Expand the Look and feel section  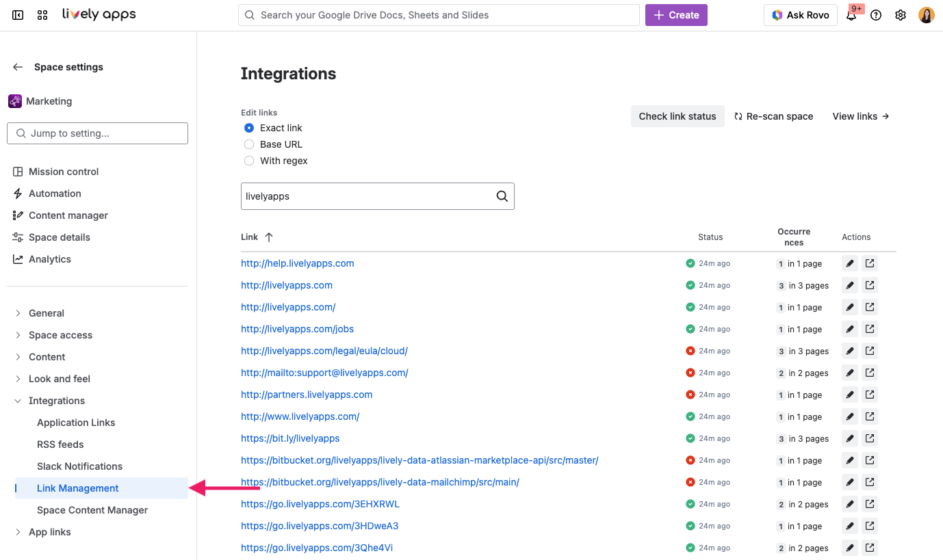coord(60,378)
